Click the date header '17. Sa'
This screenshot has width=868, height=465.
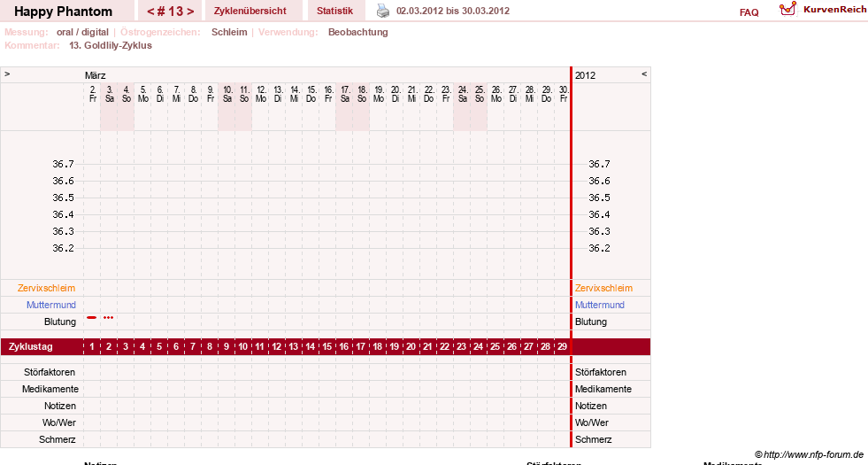345,94
